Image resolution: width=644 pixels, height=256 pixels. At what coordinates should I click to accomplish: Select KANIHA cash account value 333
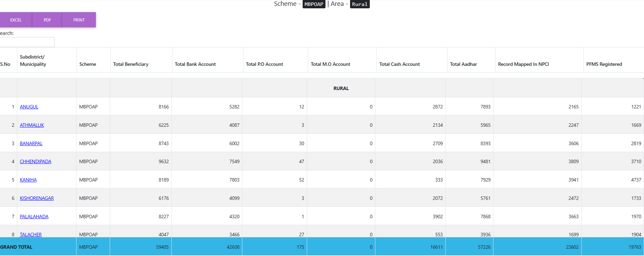439,180
